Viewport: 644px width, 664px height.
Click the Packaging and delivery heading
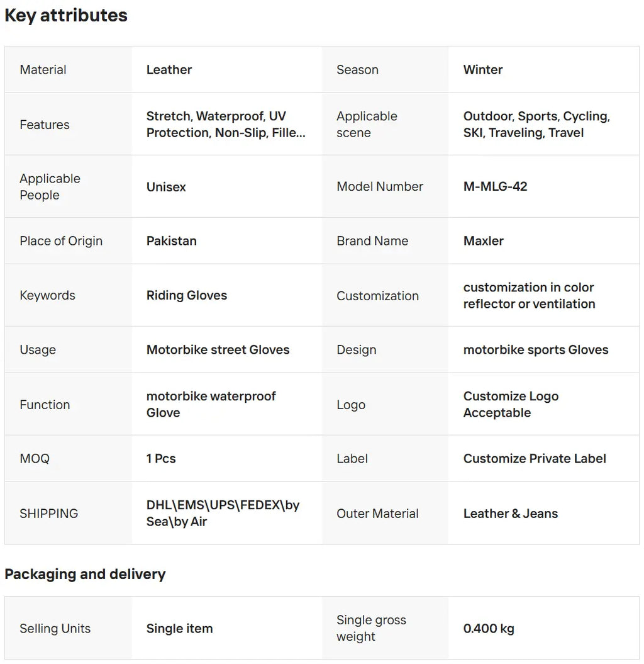(85, 574)
